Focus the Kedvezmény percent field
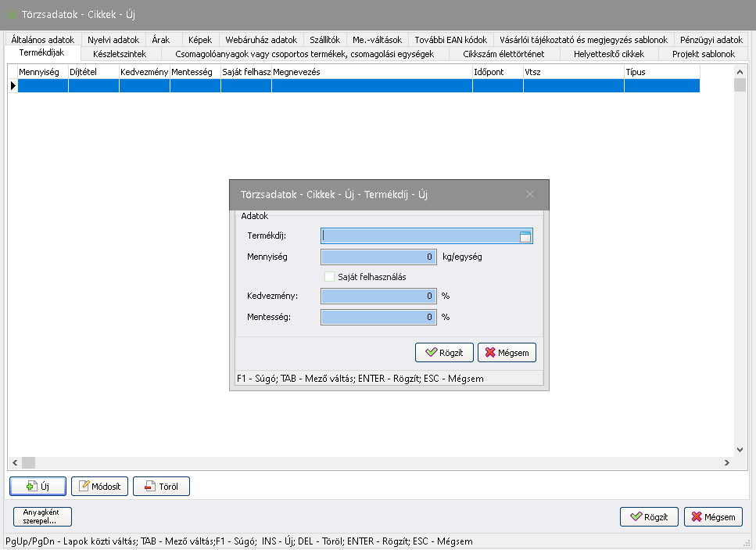Screen dimensions: 756x550 378,297
